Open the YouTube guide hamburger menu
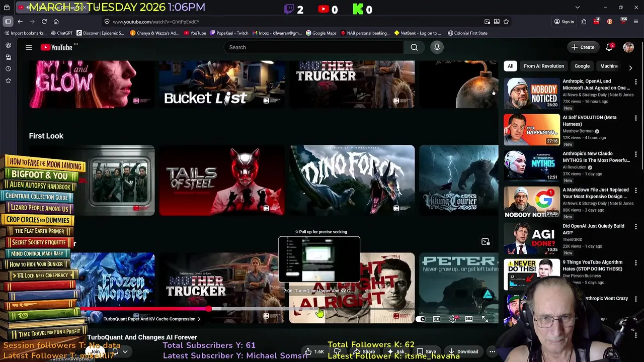The height and width of the screenshot is (362, 644). click(29, 47)
